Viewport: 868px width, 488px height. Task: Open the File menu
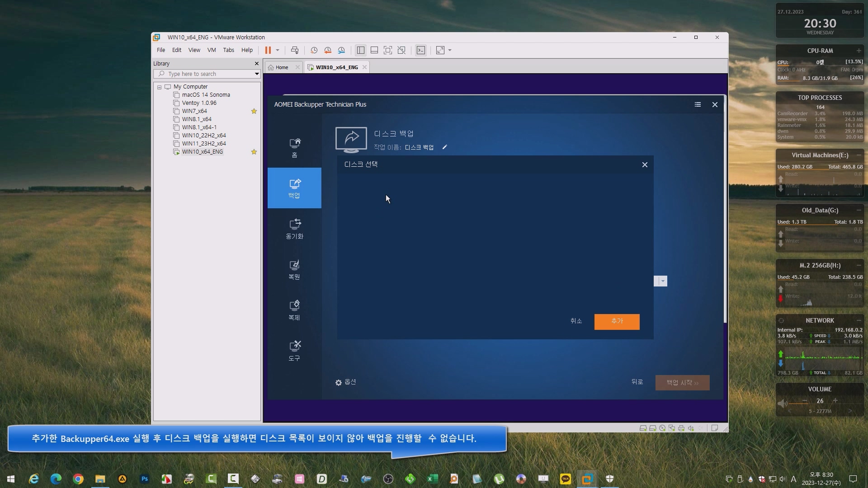161,50
